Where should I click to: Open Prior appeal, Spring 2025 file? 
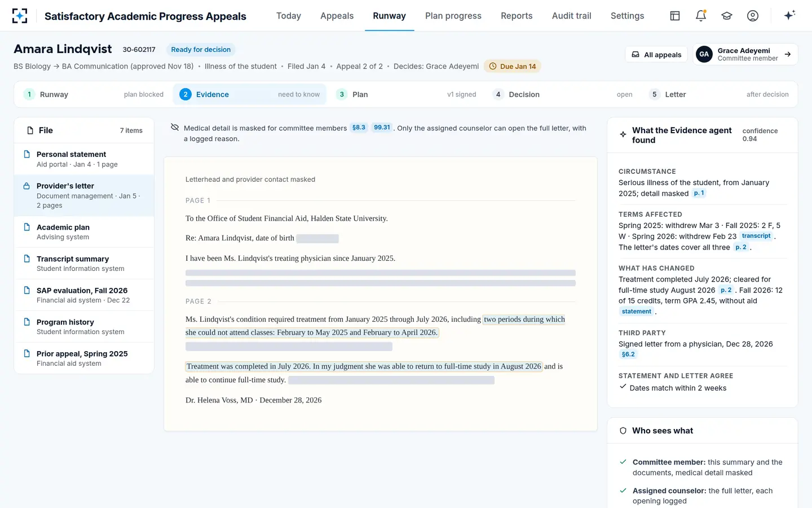[84, 358]
